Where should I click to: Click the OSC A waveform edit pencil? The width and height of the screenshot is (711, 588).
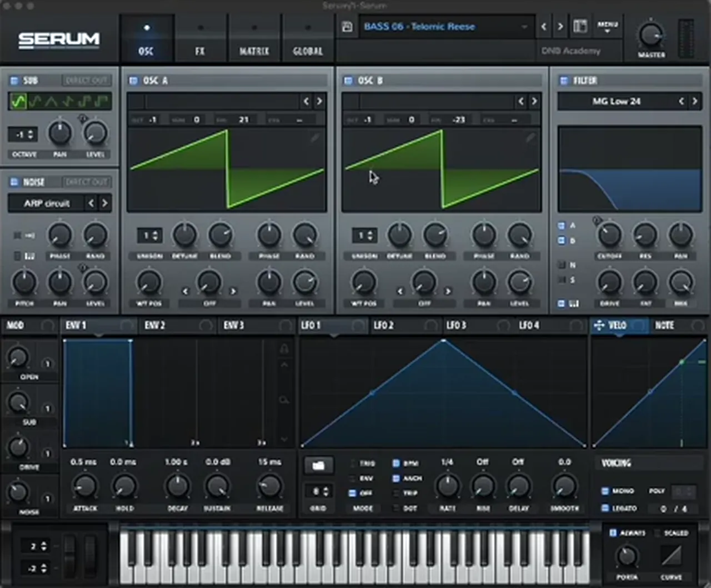click(x=315, y=137)
